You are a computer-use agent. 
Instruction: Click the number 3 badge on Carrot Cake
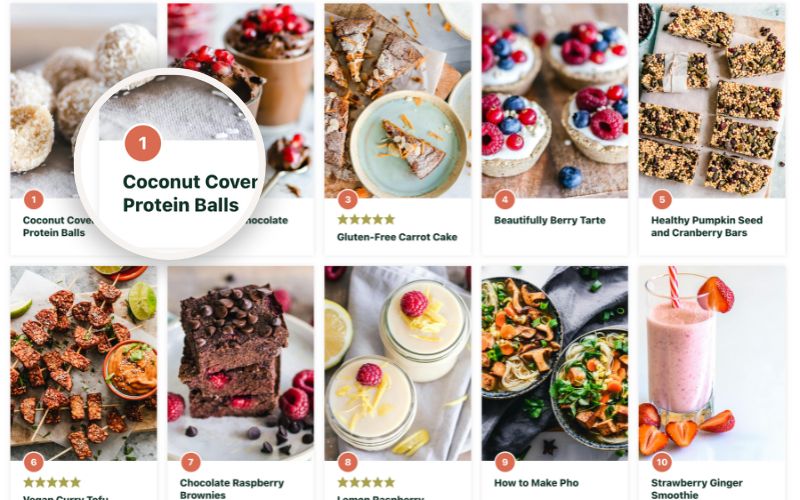click(348, 199)
